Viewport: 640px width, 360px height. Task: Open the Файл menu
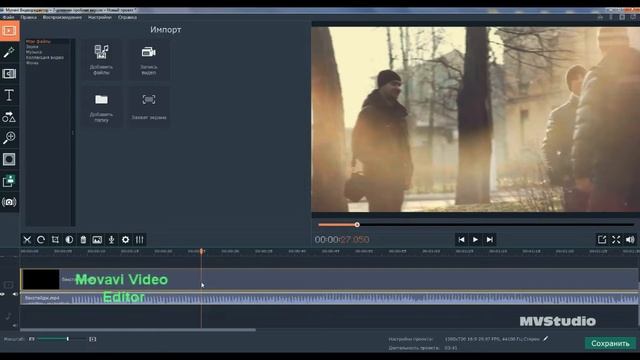click(x=9, y=17)
